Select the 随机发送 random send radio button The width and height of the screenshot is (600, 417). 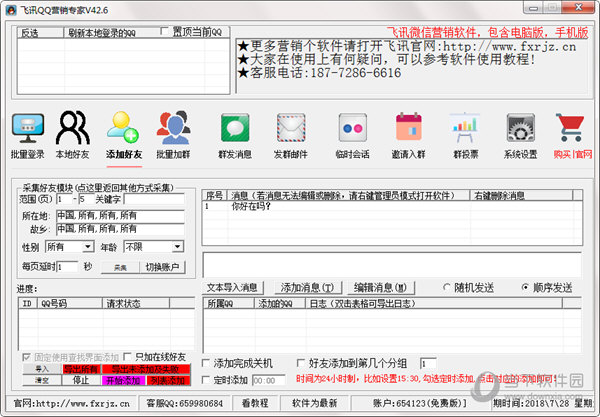[447, 287]
